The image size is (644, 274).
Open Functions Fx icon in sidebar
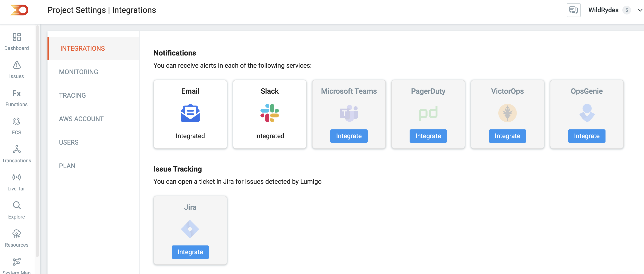click(17, 93)
